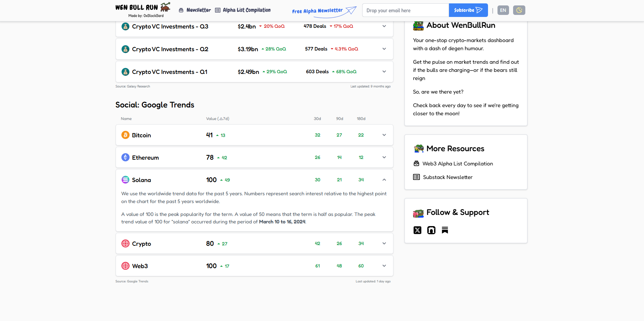
Task: Open Alpha List Compilation in header
Action: (243, 10)
